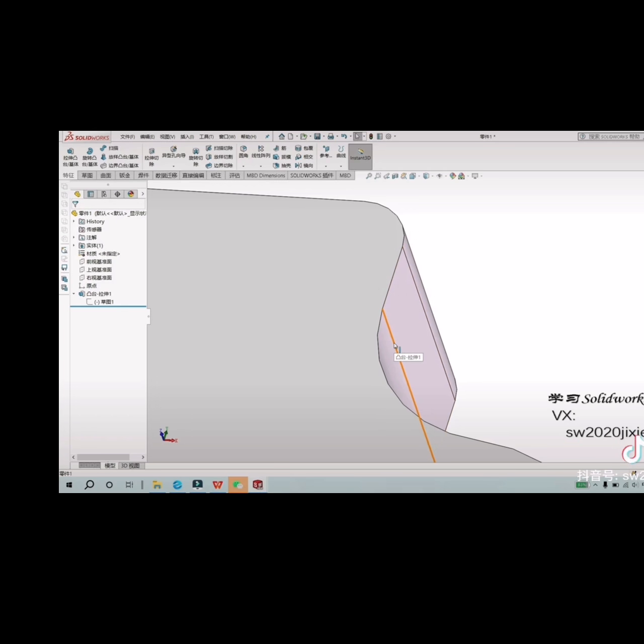Screen dimensions: 644x644
Task: Open the 曲线 curves tool
Action: click(x=341, y=152)
